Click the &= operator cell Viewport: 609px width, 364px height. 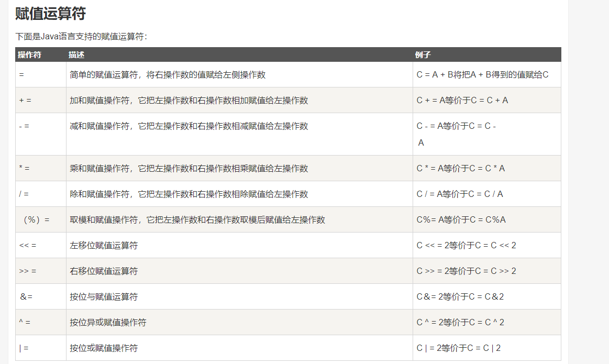click(x=26, y=297)
